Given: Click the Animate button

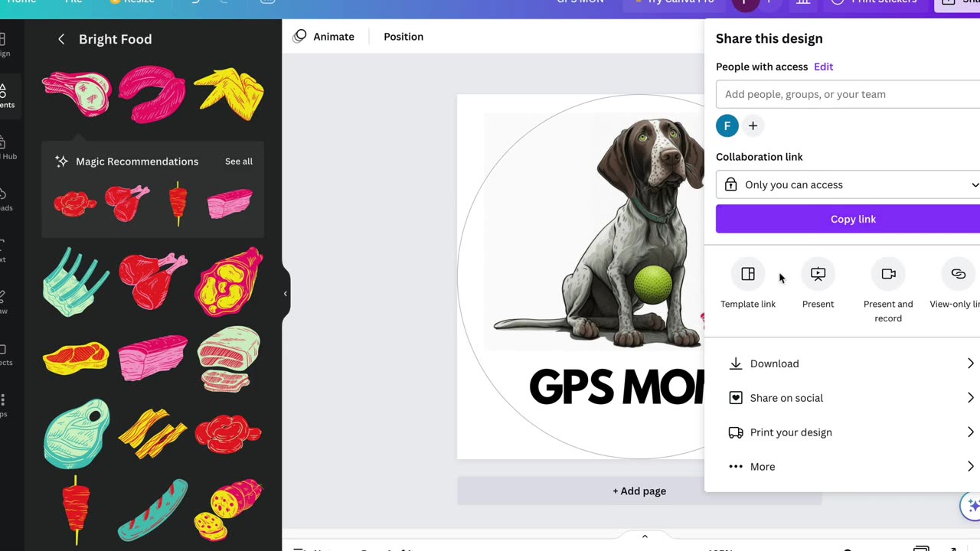Looking at the screenshot, I should pyautogui.click(x=324, y=37).
